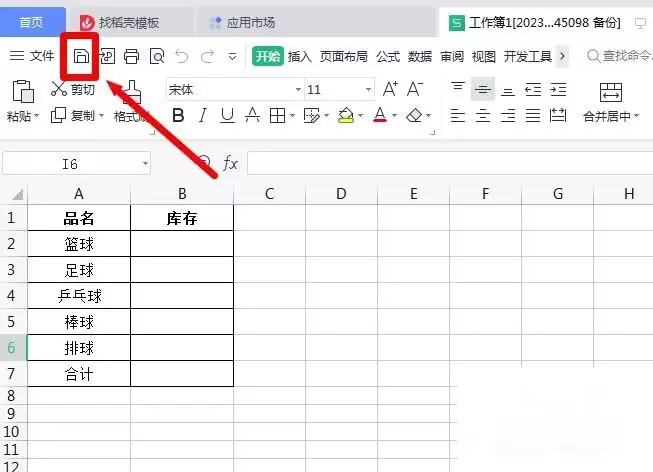Click the Merge and Center icon
653x472 pixels.
point(611,92)
